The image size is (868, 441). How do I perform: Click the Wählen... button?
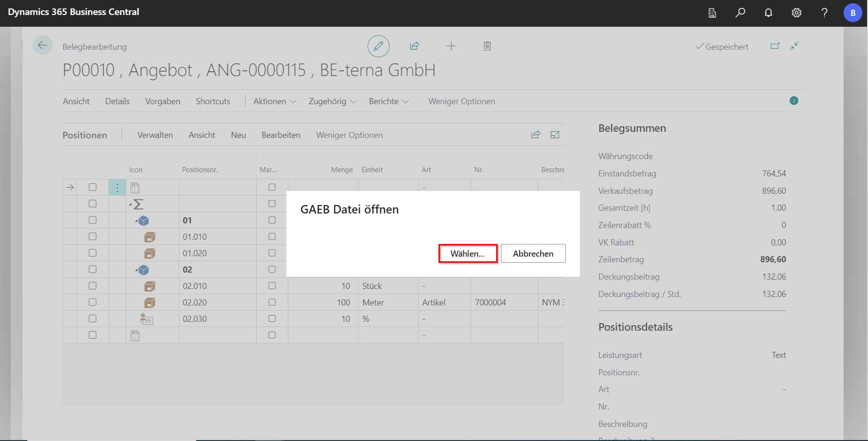pos(468,253)
